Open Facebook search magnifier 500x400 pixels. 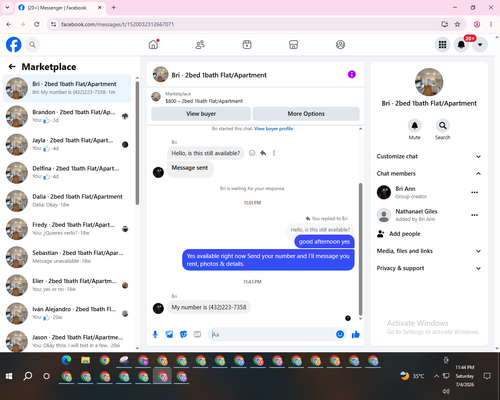[32, 45]
